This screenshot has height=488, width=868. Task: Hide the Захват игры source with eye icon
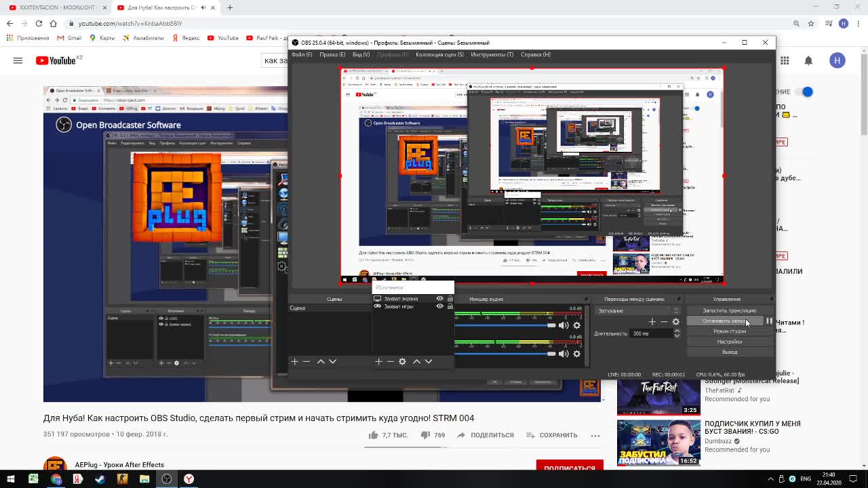click(439, 306)
